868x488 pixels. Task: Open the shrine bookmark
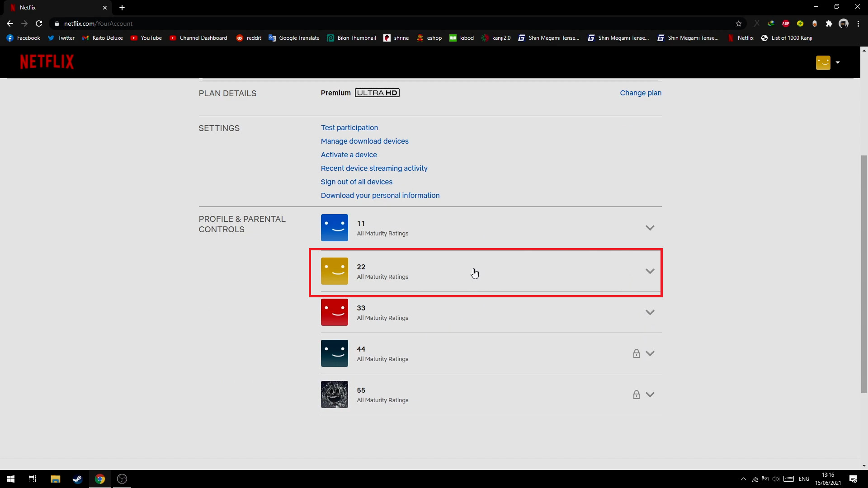coord(396,38)
